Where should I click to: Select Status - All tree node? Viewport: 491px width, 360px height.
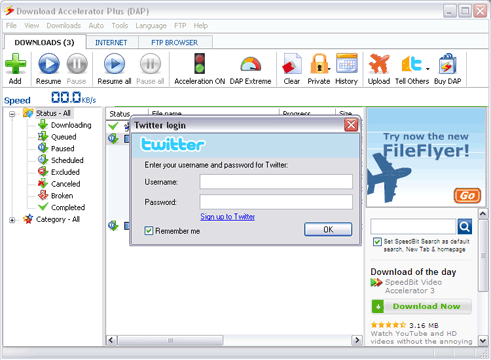53,113
